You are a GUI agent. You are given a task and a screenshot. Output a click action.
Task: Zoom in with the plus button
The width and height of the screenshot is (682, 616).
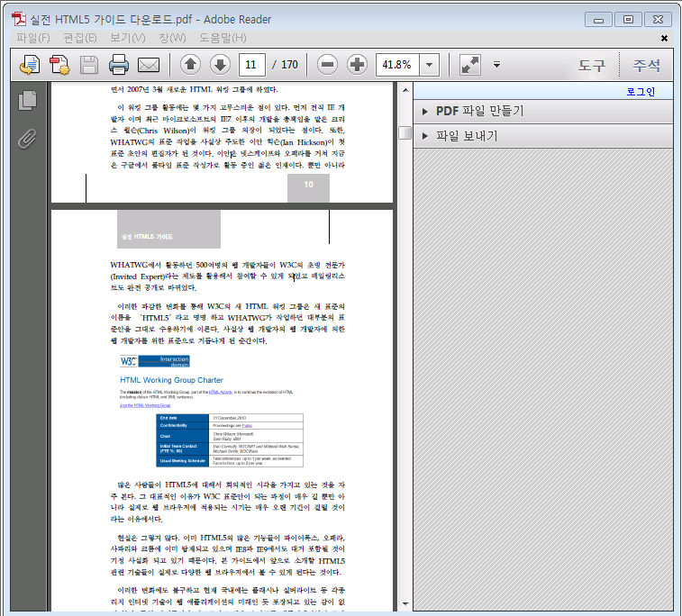point(357,65)
